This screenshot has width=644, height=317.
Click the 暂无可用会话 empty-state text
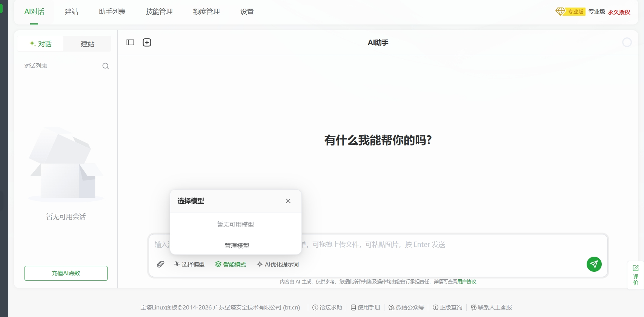coord(66,217)
